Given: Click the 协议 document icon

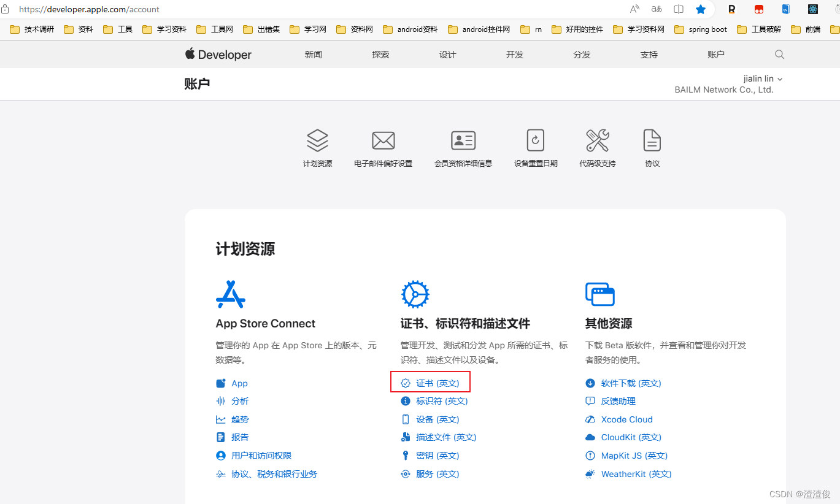Looking at the screenshot, I should coord(652,140).
